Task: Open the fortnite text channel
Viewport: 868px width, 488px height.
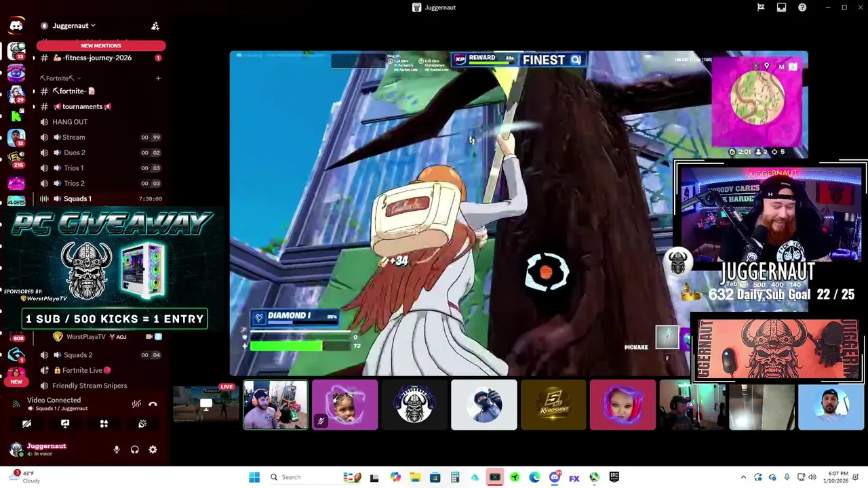Action: click(100, 91)
